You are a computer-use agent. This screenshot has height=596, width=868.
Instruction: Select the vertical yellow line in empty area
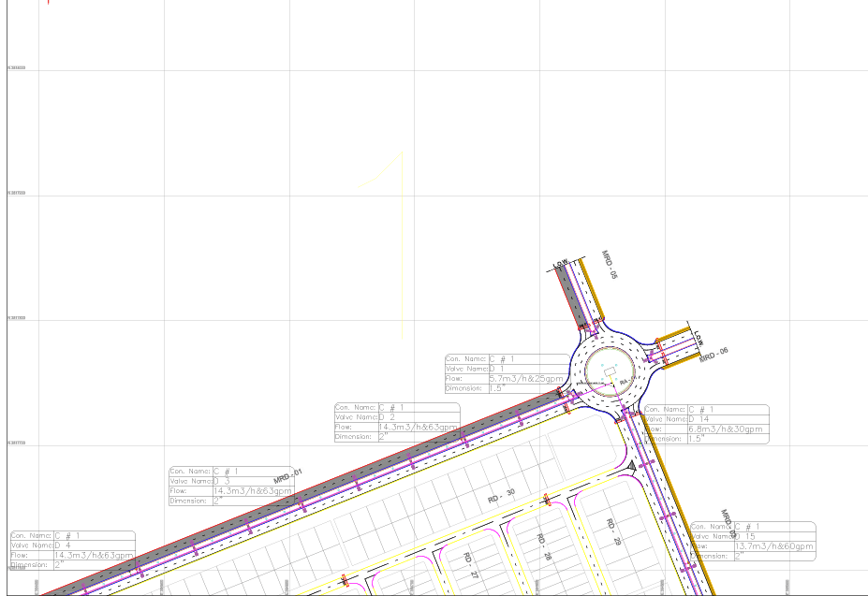(x=402, y=243)
